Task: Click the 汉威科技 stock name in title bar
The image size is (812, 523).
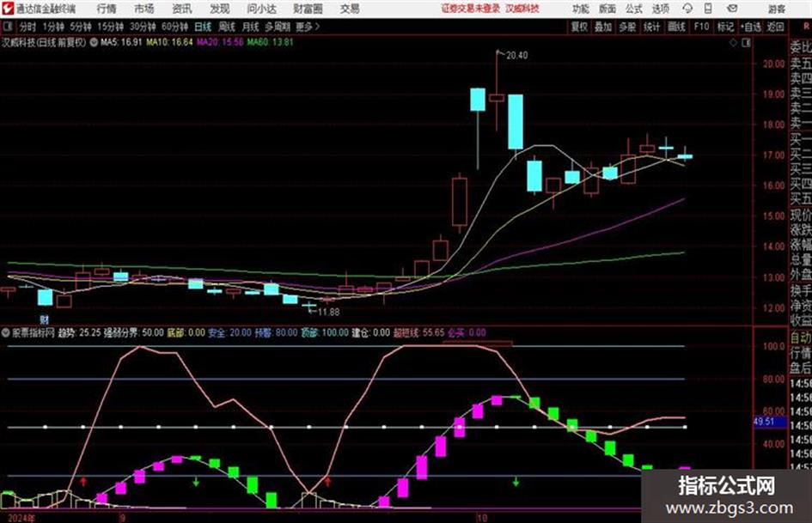Action: click(522, 9)
